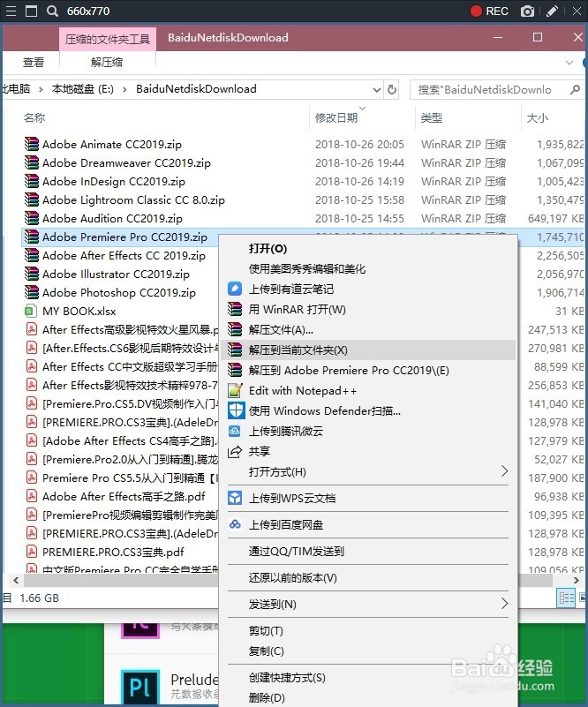Click the 上传到有道云笔记 note icon
Image resolution: width=588 pixels, height=707 pixels.
pyautogui.click(x=235, y=289)
